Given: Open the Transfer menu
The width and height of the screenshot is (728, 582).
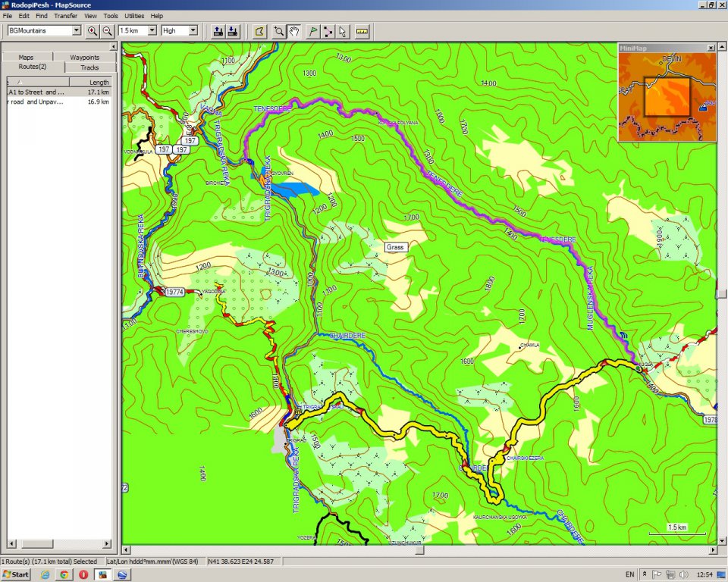Looking at the screenshot, I should pos(65,15).
